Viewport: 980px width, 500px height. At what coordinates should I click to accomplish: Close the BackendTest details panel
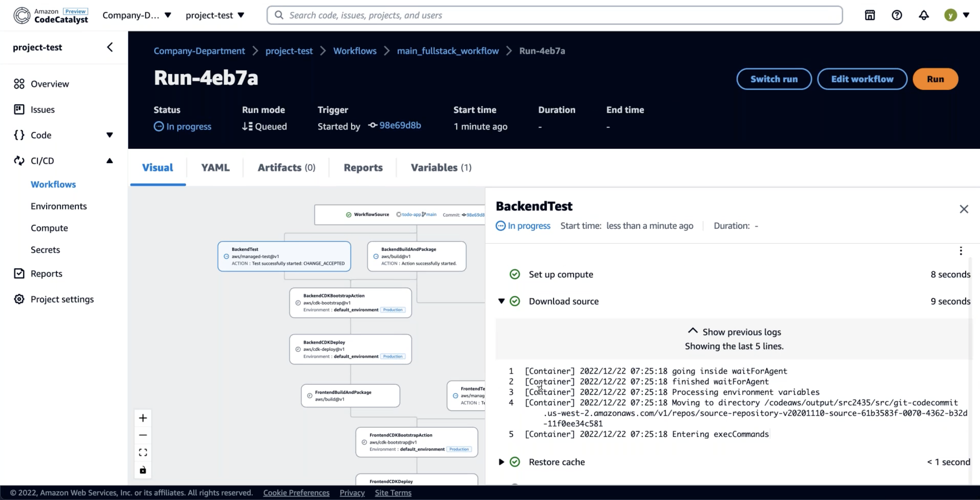[x=964, y=209]
